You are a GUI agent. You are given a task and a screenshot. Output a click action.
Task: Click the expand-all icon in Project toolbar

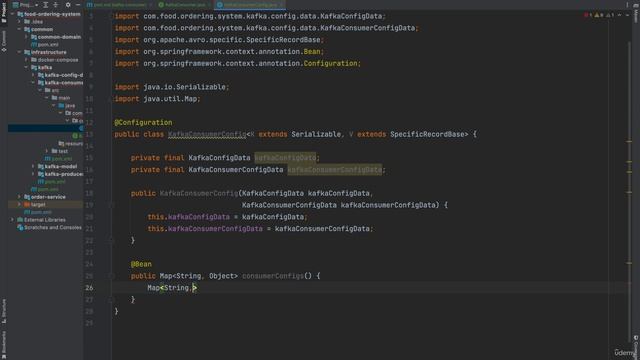46,5
